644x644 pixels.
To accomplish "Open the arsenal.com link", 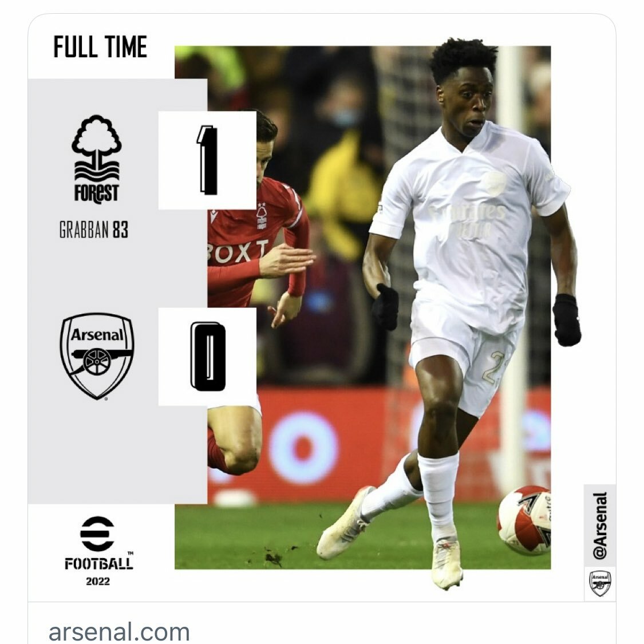I will click(x=119, y=631).
